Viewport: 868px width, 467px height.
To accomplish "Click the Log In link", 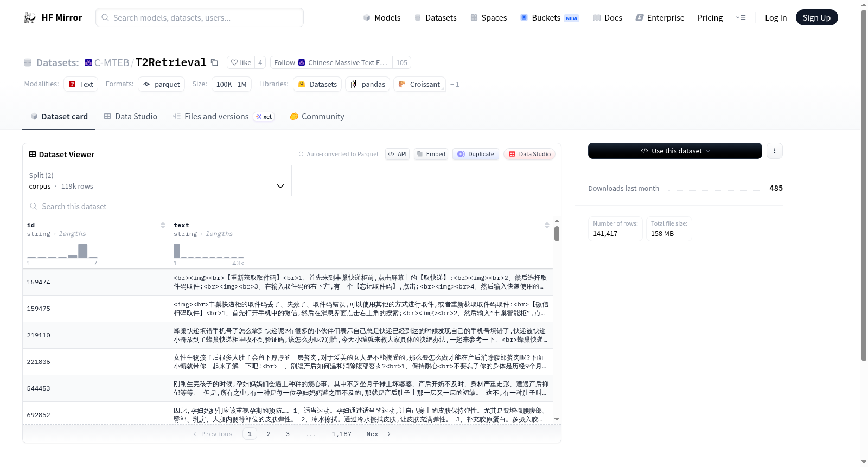I will pyautogui.click(x=776, y=18).
